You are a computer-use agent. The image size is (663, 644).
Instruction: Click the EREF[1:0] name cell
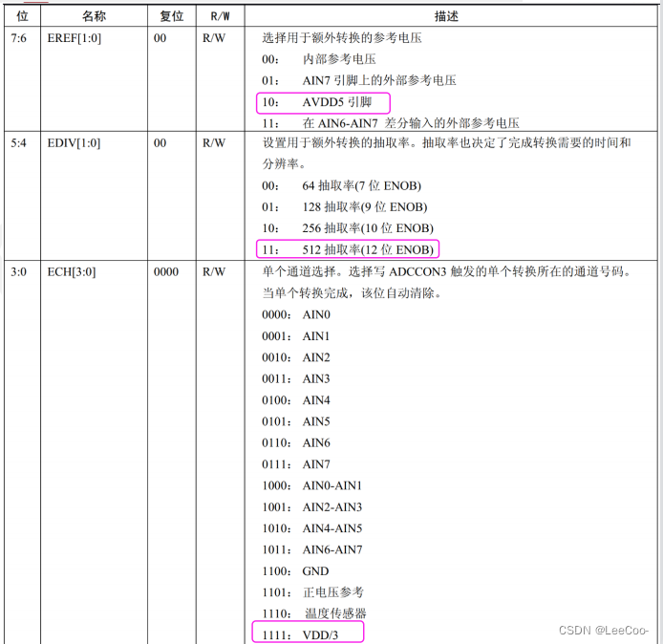point(94,78)
